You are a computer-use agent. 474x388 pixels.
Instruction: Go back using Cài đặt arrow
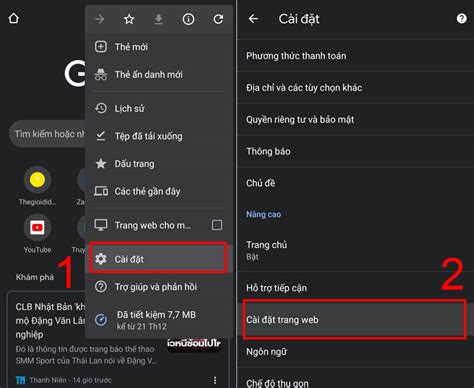pyautogui.click(x=253, y=19)
